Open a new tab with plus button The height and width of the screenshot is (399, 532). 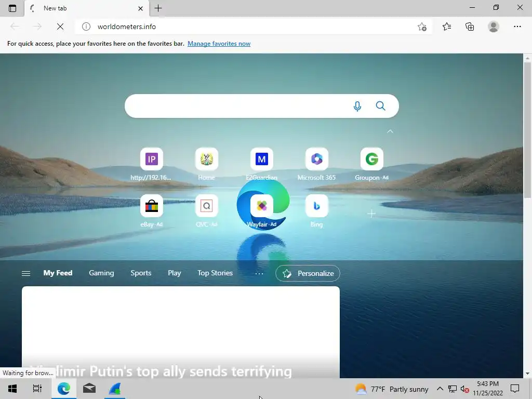[158, 8]
